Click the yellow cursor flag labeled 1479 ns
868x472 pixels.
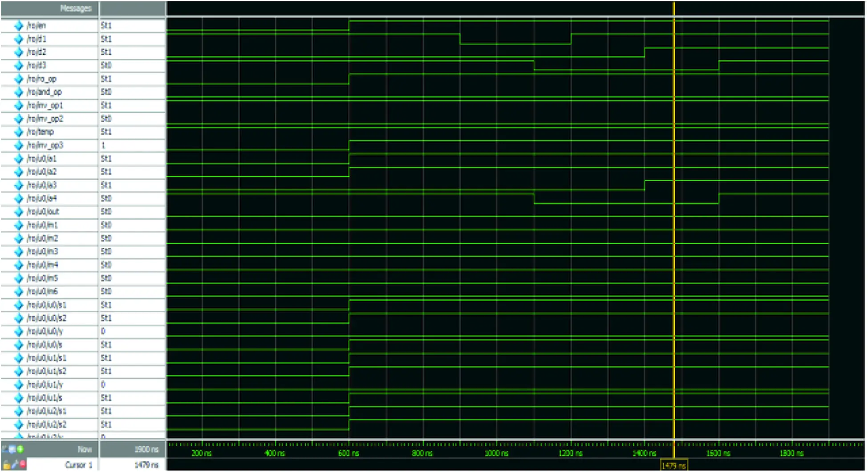[x=673, y=466]
